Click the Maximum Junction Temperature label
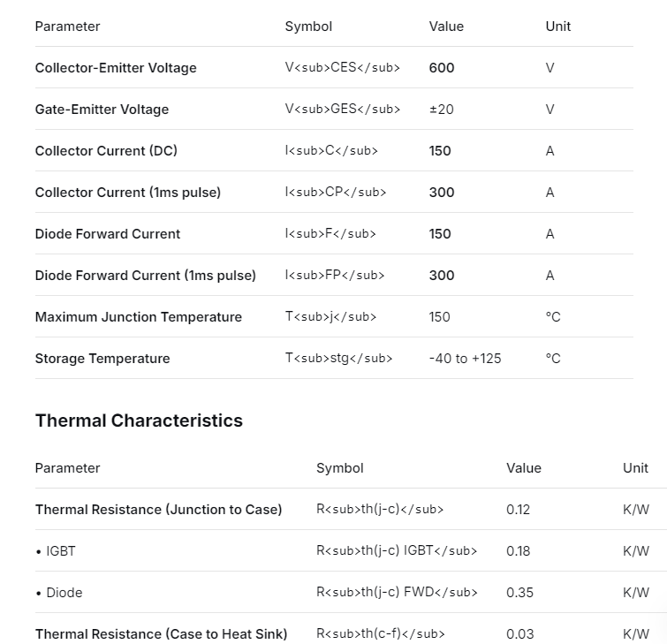Screen dimensions: 667x644 click(138, 317)
